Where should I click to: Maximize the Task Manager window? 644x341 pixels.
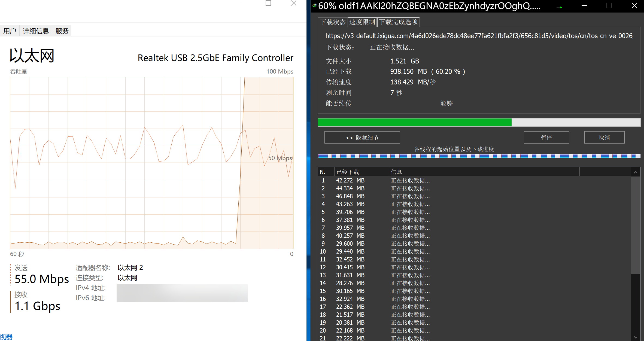[x=268, y=3]
